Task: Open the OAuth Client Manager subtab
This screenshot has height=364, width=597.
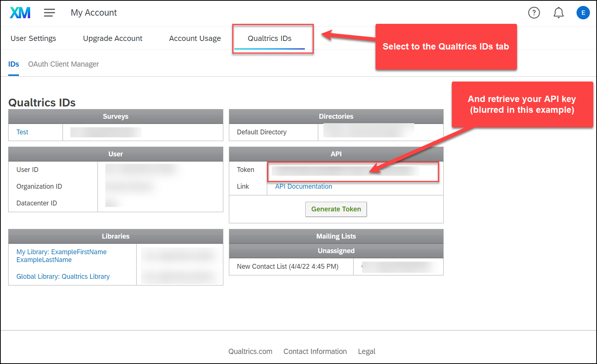Action: 63,64
